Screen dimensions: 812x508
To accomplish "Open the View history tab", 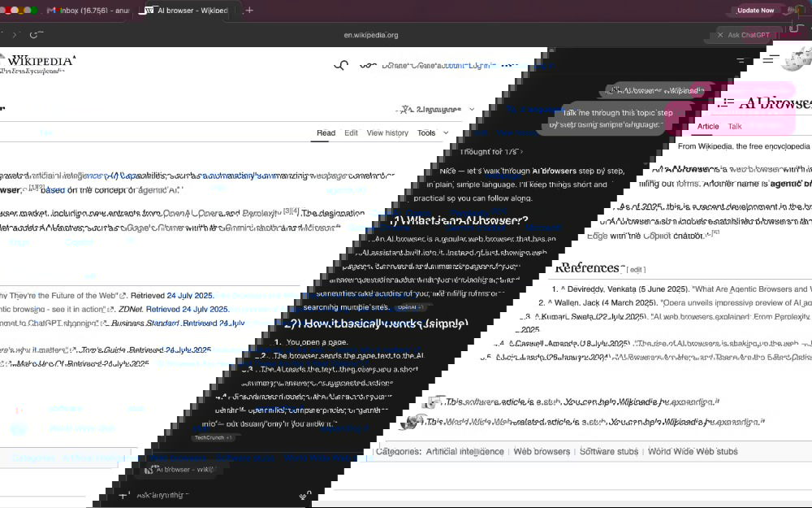I will [387, 133].
